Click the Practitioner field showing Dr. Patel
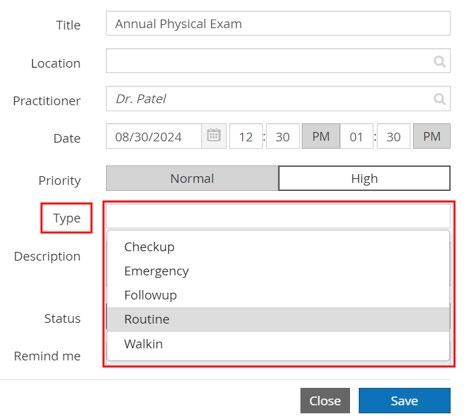 [x=278, y=99]
